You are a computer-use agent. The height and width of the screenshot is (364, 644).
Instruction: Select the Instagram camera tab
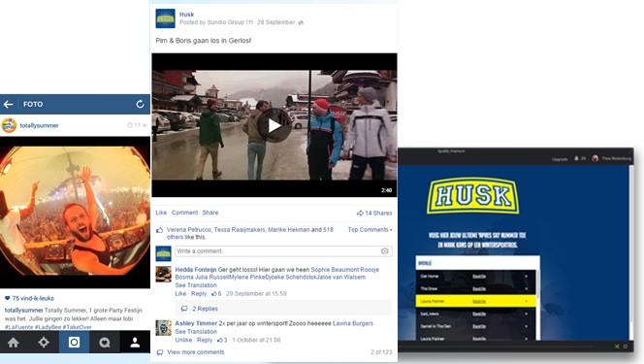pyautogui.click(x=74, y=343)
